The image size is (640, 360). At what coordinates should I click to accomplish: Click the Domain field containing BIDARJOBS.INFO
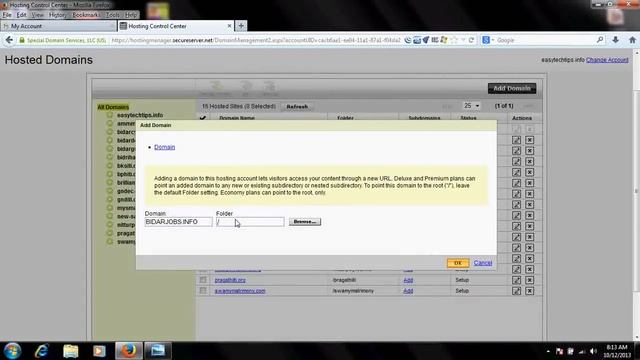178,222
